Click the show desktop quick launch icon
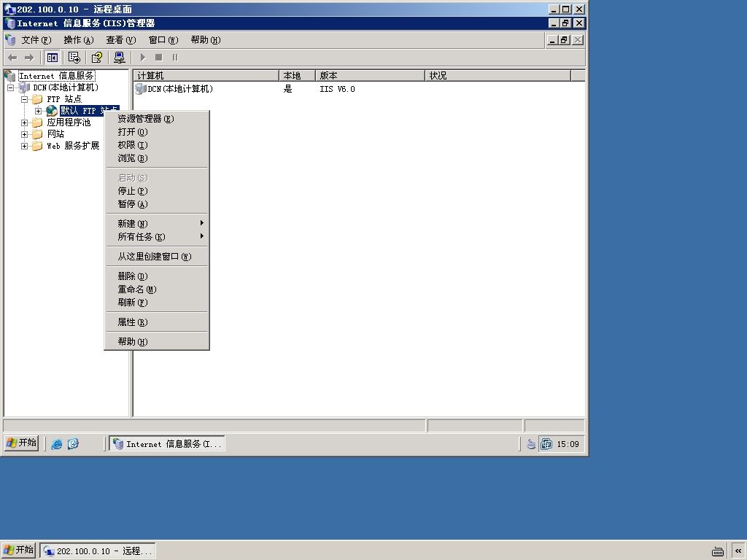747x560 pixels. click(73, 444)
